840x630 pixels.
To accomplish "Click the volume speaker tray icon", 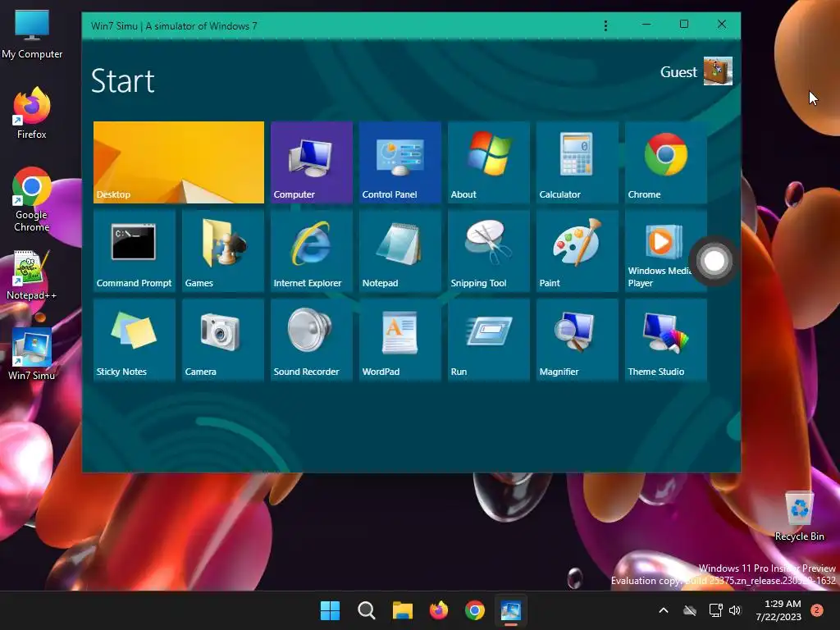I will pos(735,610).
